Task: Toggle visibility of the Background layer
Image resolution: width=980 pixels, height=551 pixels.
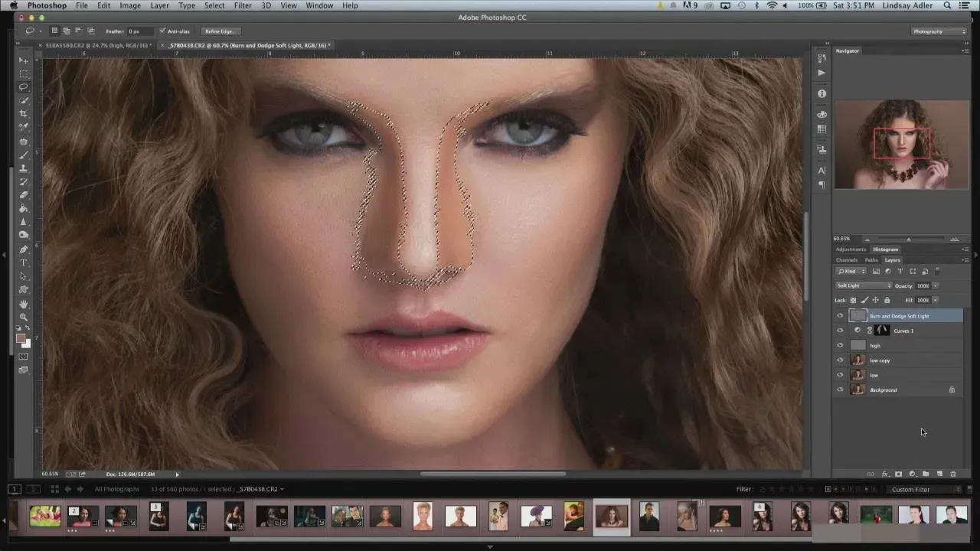Action: pyautogui.click(x=840, y=390)
